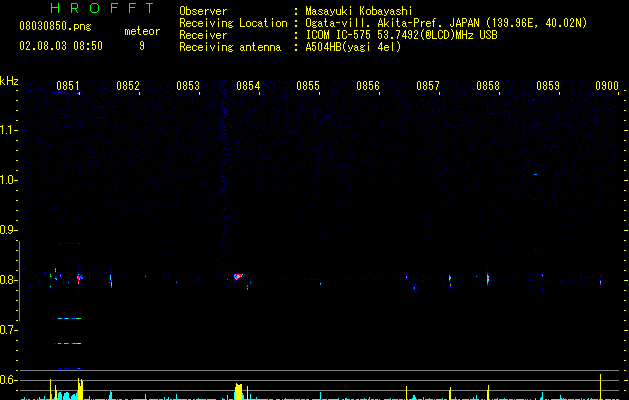The image size is (629, 400).
Task: Click the Receiving antenna field label
Action: point(230,47)
